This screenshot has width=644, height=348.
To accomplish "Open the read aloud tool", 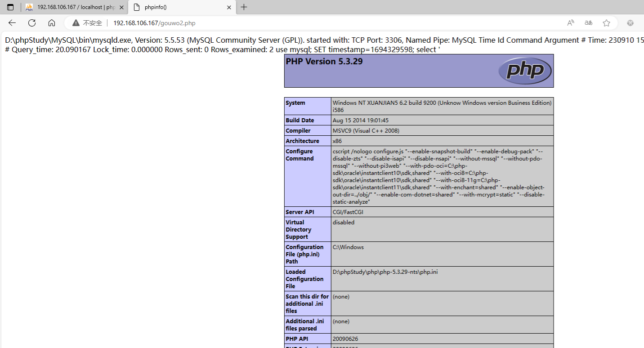I will coord(570,23).
